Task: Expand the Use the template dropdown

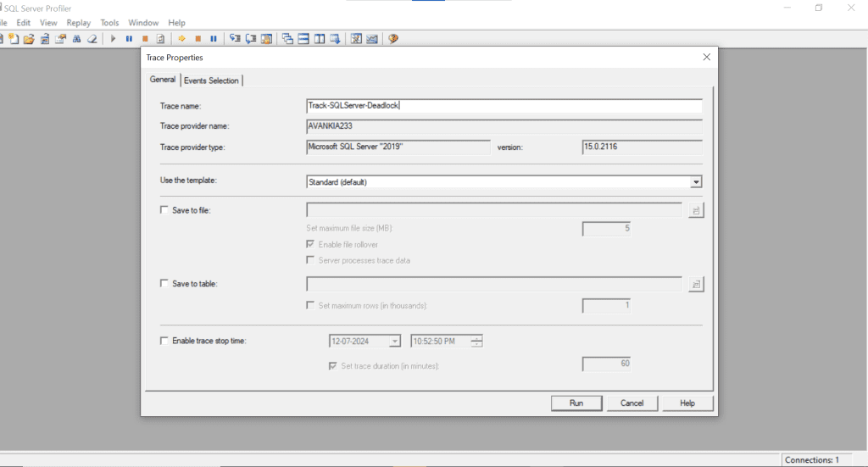Action: pos(695,181)
